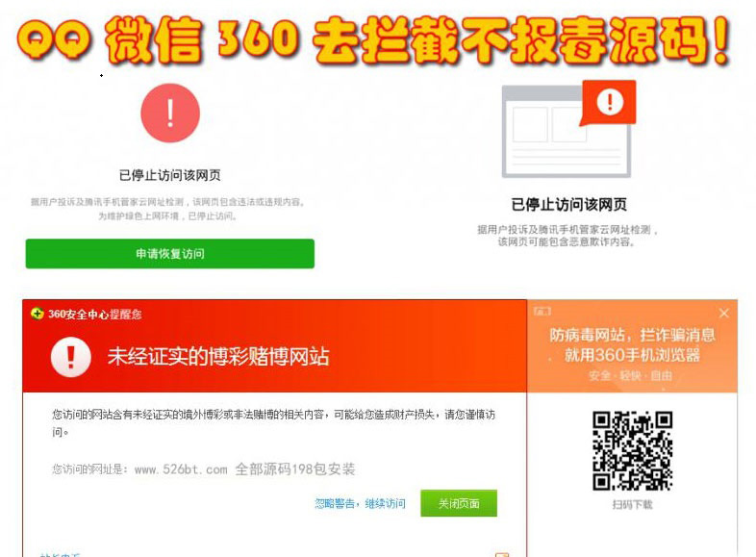Viewport: 756px width, 557px height.
Task: Click the orange exclamation speech-bubble icon
Action: [x=609, y=103]
